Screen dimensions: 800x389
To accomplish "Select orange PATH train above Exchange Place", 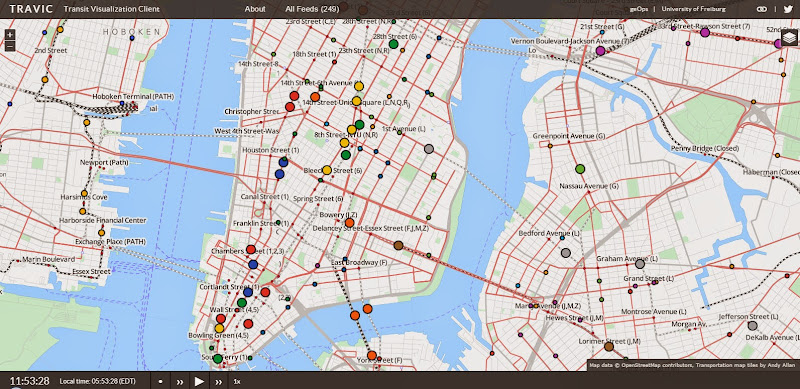I will (102, 233).
